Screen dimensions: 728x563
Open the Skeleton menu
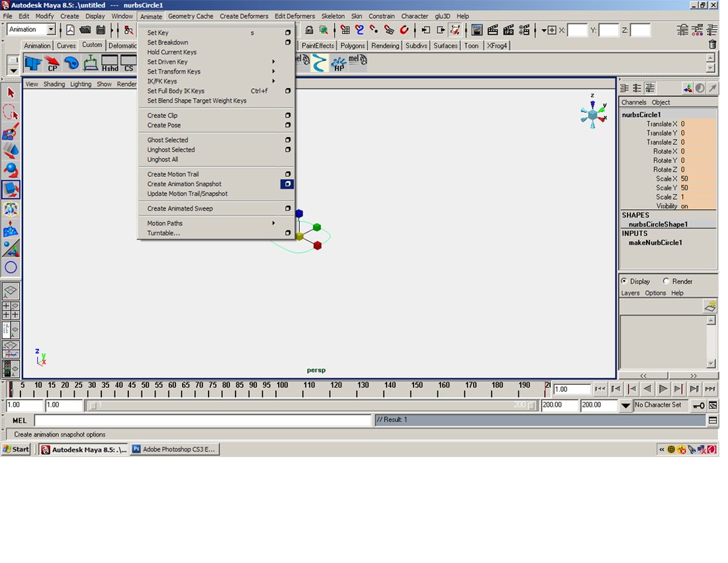point(333,16)
